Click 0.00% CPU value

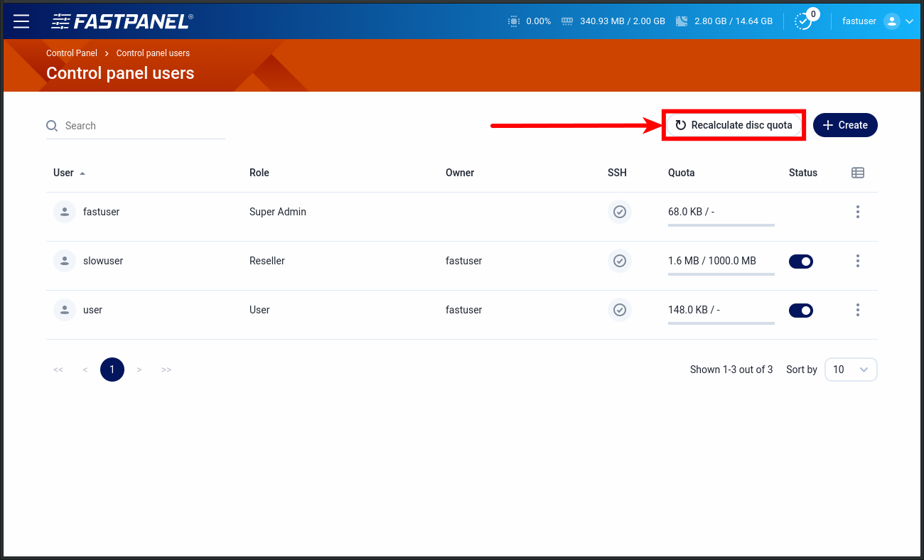(539, 21)
